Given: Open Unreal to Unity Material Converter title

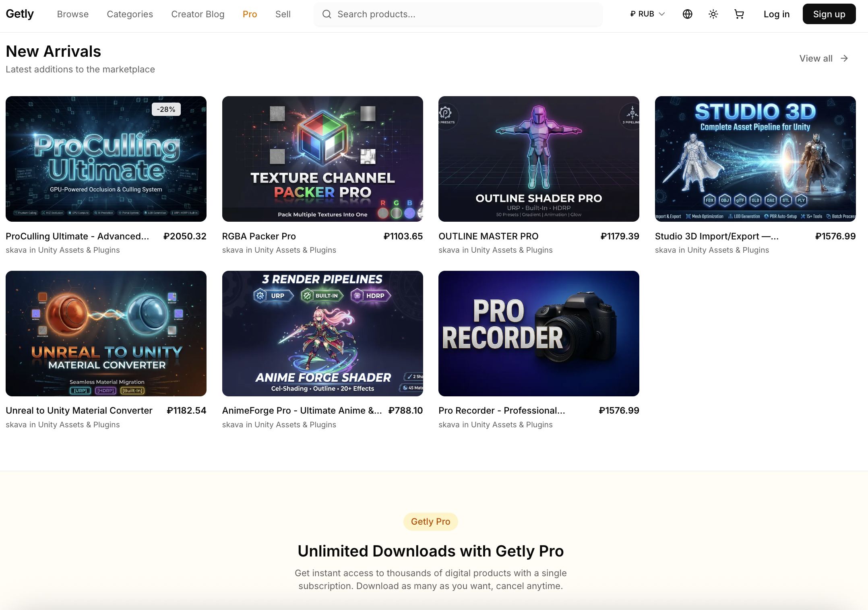Looking at the screenshot, I should pyautogui.click(x=79, y=410).
